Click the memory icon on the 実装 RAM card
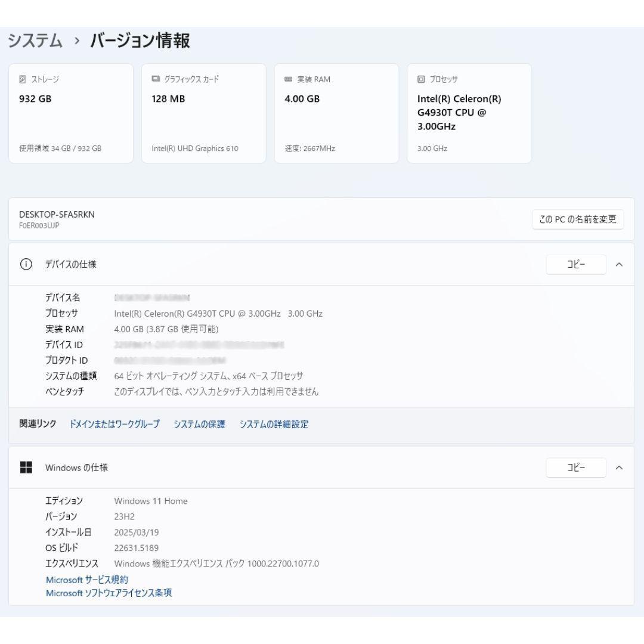The image size is (644, 644). [288, 78]
